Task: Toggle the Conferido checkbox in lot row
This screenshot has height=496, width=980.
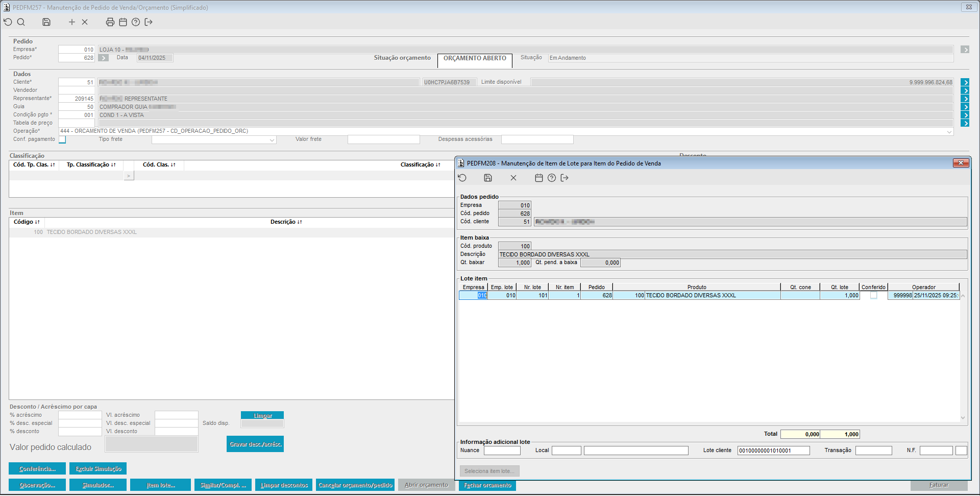Action: (874, 295)
